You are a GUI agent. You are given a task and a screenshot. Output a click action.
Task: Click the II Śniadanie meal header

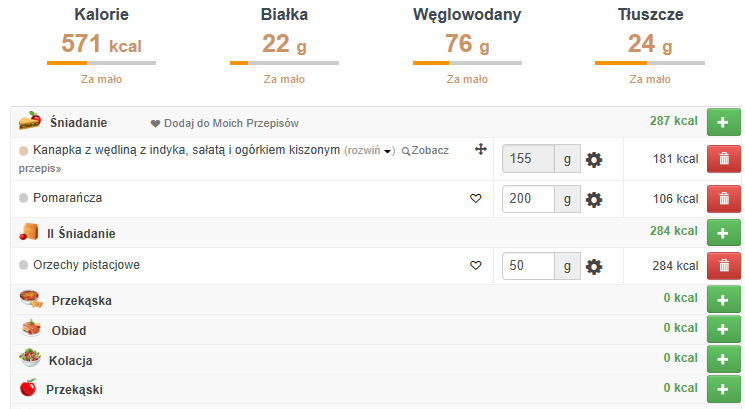81,233
